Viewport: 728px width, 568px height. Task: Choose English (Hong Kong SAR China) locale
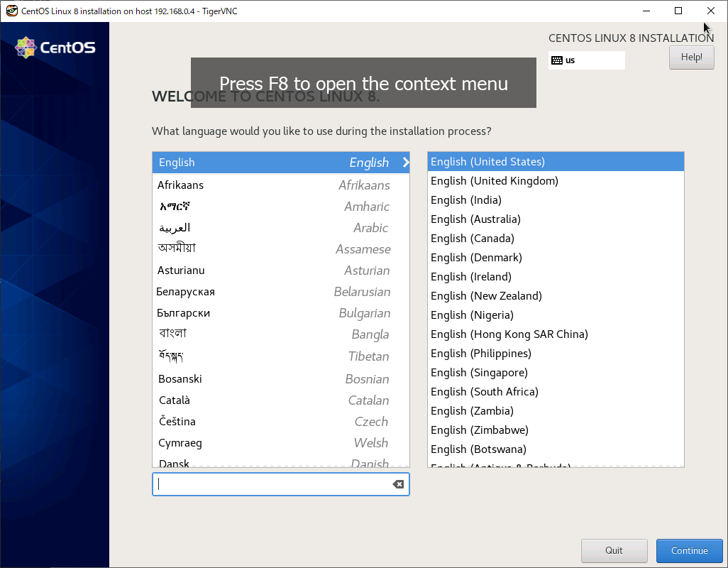point(556,334)
